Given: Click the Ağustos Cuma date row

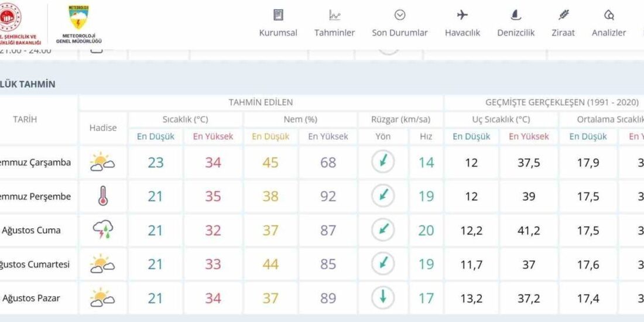Looking at the screenshot, I should pos(32,231).
